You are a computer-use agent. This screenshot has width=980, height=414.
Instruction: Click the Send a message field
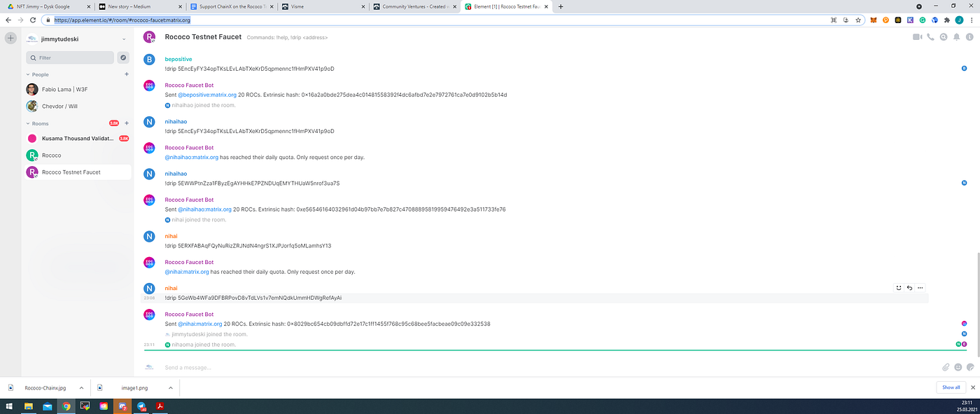[549, 367]
